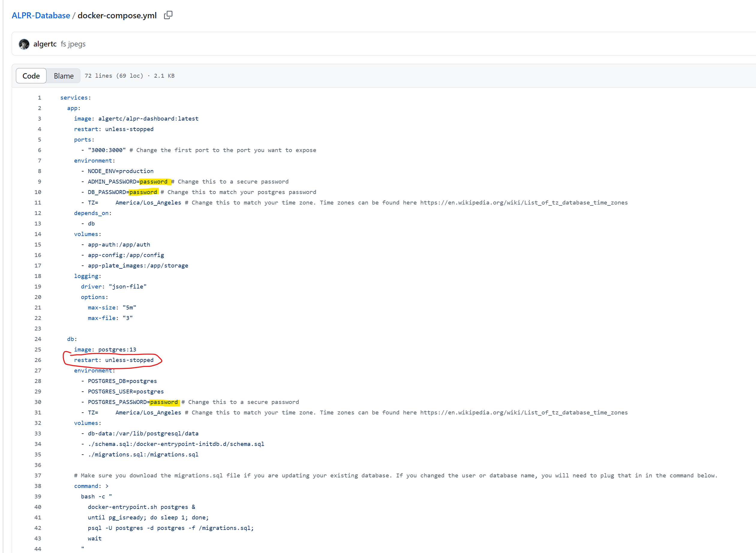The width and height of the screenshot is (756, 553).
Task: Click the algertc avatar image
Action: click(24, 44)
